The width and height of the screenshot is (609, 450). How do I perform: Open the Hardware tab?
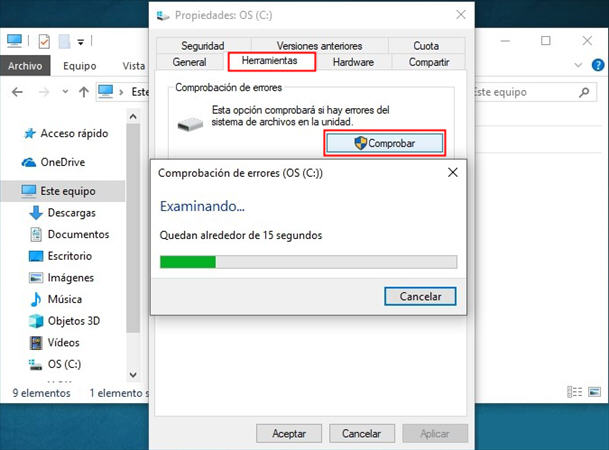click(353, 62)
